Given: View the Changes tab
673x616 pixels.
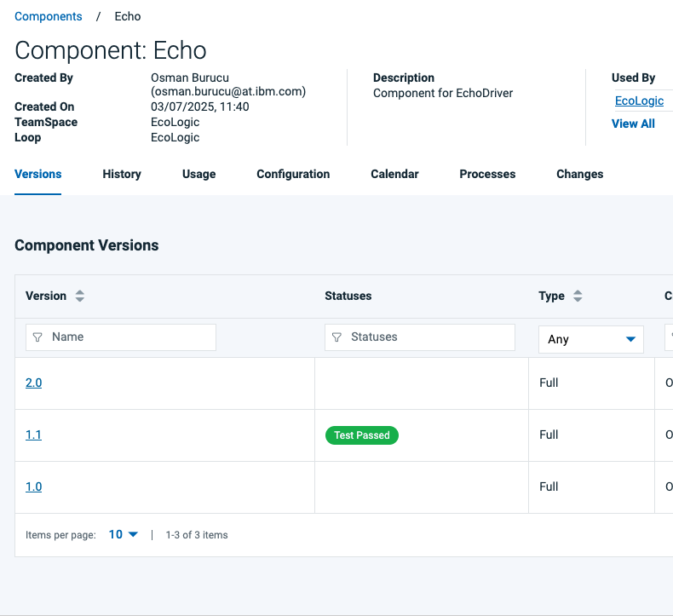Looking at the screenshot, I should pyautogui.click(x=580, y=174).
